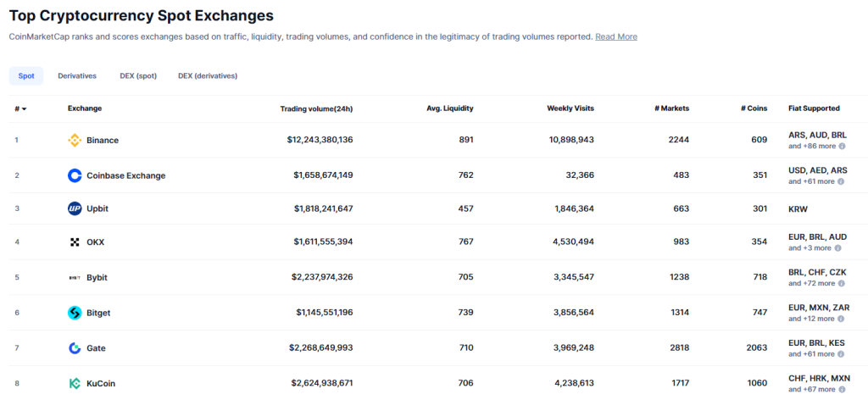868x400 pixels.
Task: Sort by Weekly Visits column header
Action: click(x=570, y=108)
